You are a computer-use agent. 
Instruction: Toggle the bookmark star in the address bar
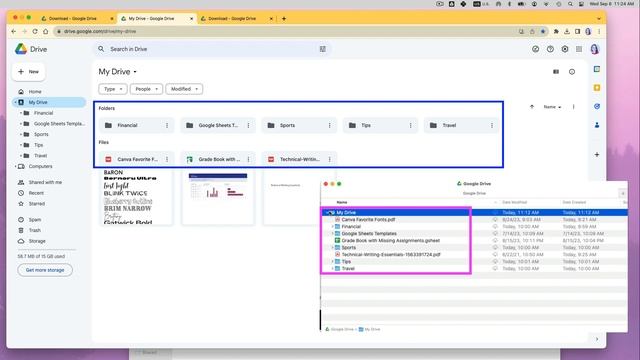[x=543, y=31]
